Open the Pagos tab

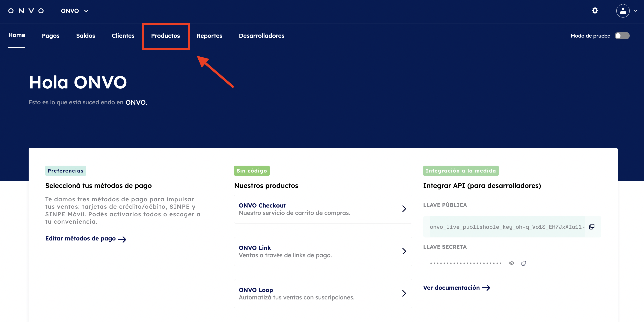click(51, 36)
